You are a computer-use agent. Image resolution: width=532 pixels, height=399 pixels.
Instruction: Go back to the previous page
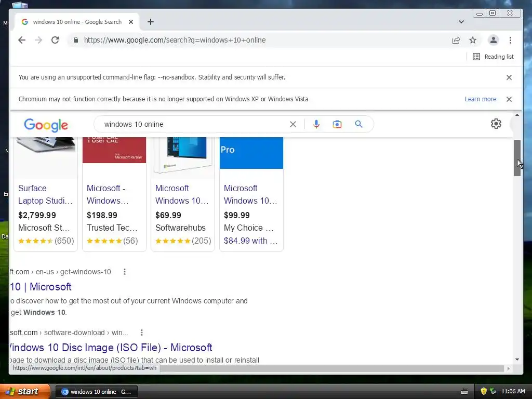(22, 40)
